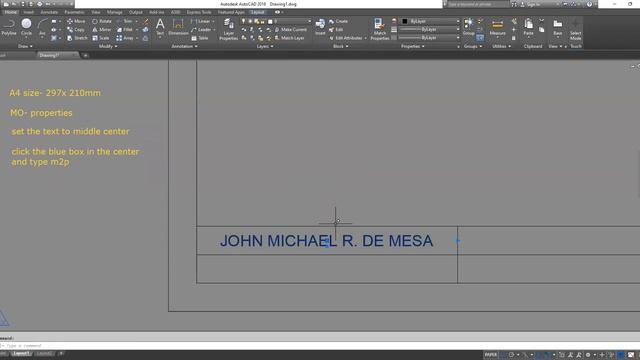This screenshot has width=640, height=360.
Task: Start the Dimension tool
Action: [x=178, y=27]
